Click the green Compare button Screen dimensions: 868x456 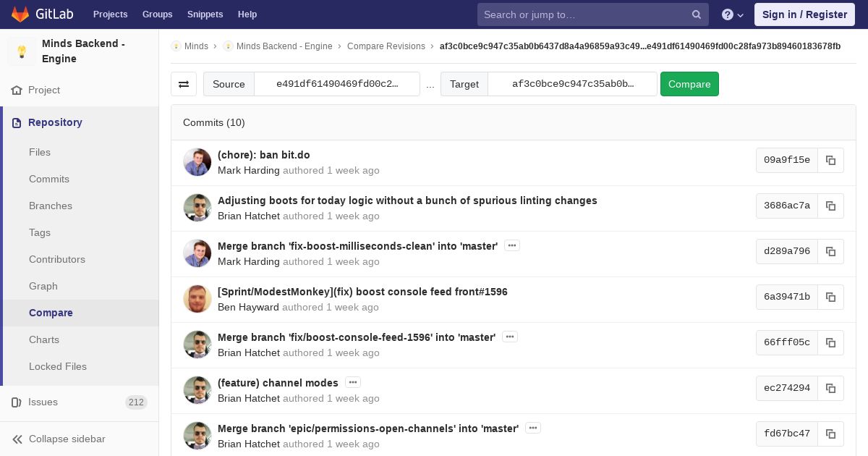tap(689, 84)
